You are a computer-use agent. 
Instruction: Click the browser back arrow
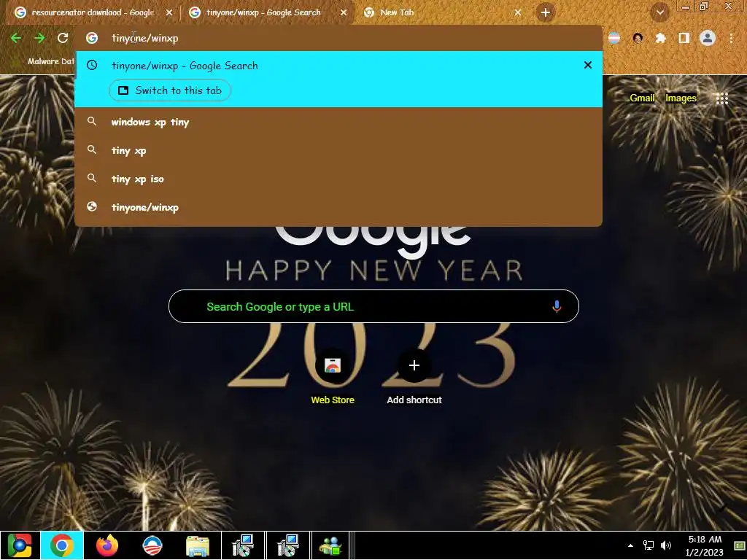pyautogui.click(x=16, y=38)
